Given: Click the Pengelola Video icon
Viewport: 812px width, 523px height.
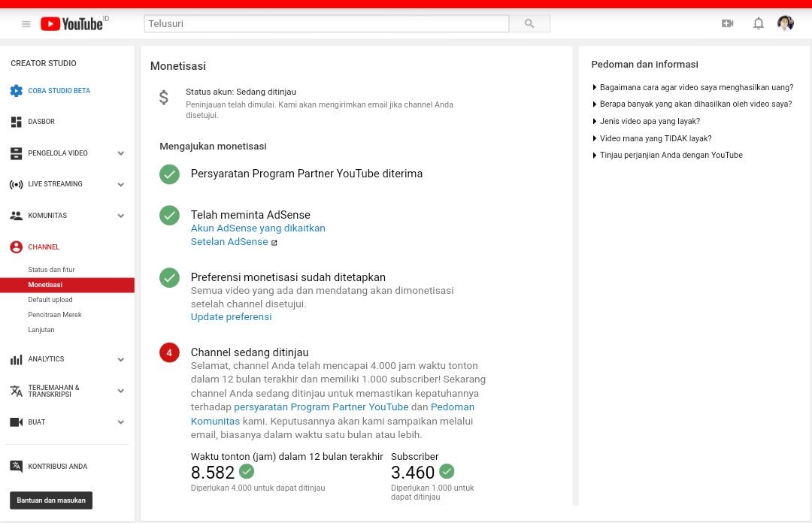Looking at the screenshot, I should click(16, 153).
